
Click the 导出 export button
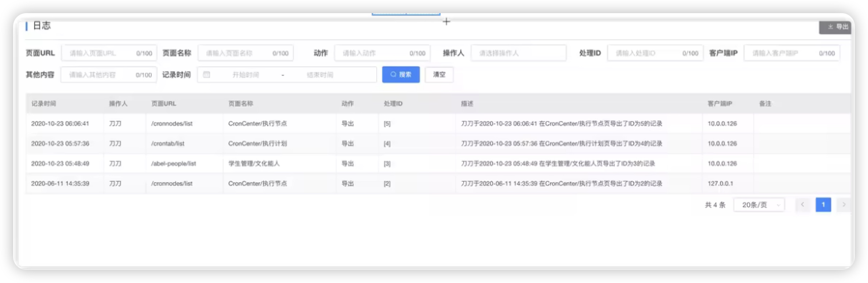coord(835,27)
